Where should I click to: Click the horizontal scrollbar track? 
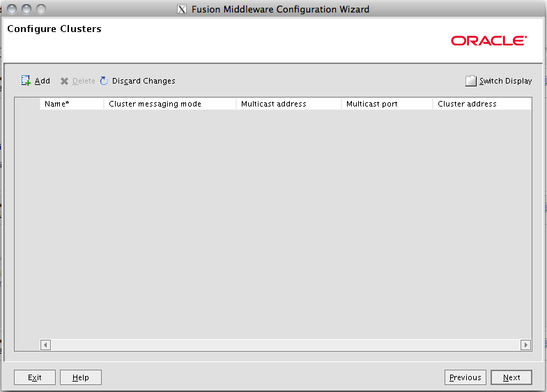point(286,345)
